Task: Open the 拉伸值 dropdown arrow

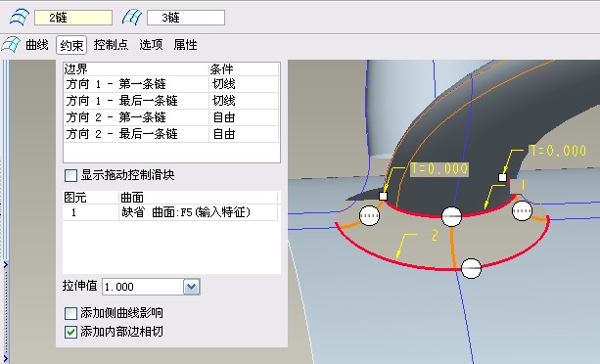Action: (x=191, y=287)
